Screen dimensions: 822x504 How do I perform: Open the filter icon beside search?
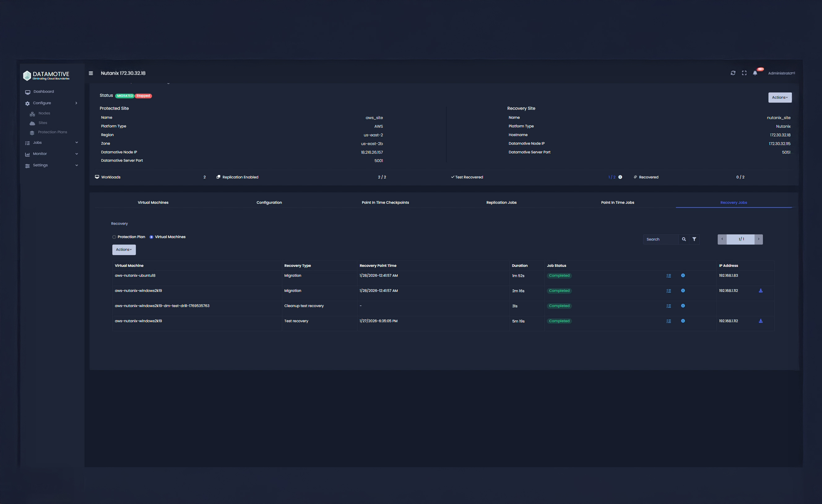[x=694, y=239]
